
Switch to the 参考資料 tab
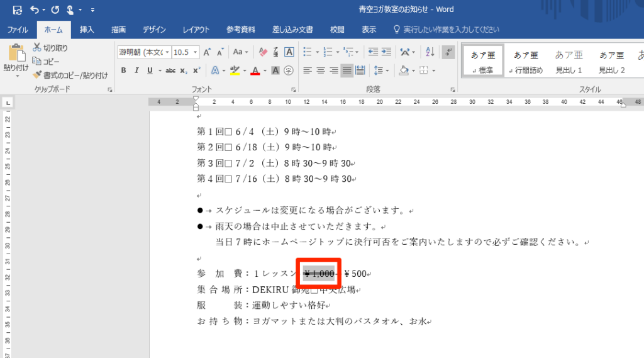tap(241, 30)
